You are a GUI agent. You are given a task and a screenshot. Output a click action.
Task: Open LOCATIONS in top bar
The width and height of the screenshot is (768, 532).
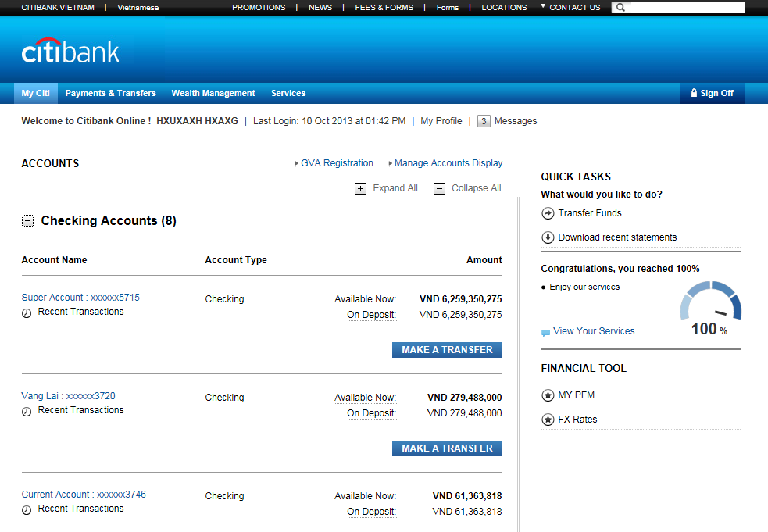pyautogui.click(x=504, y=7)
